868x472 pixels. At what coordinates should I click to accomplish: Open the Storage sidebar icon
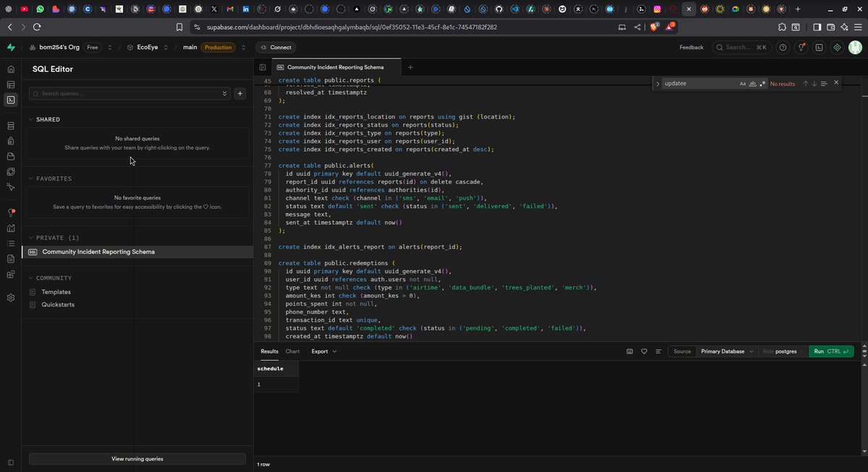11,156
